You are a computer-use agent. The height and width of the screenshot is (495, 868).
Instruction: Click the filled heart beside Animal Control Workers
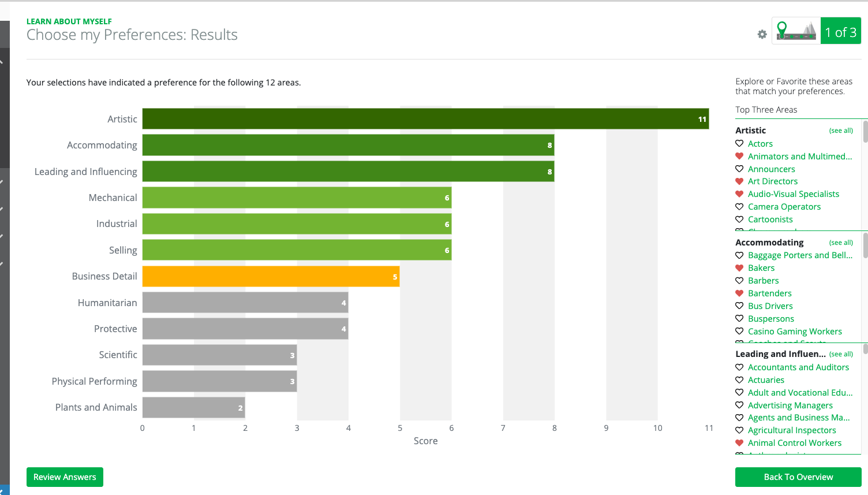click(740, 442)
